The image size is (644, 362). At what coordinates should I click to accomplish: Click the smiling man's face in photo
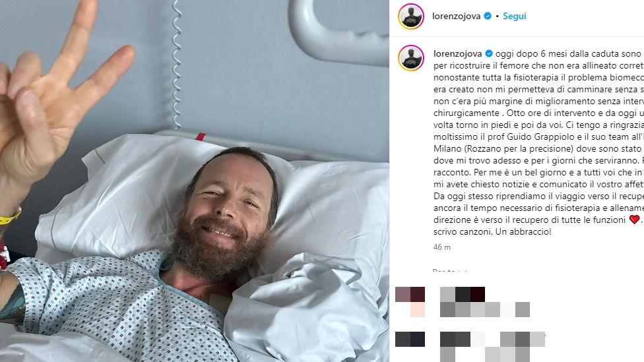228,214
